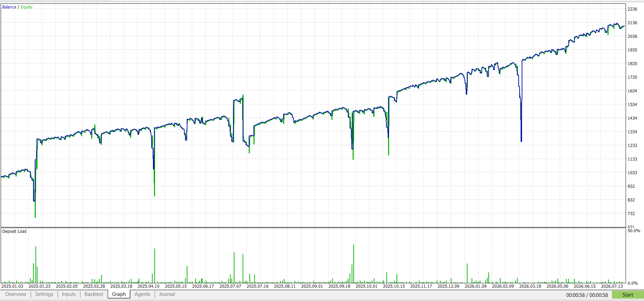Open the Settings tab
Viewport: 644px width, 301px height.
point(44,294)
